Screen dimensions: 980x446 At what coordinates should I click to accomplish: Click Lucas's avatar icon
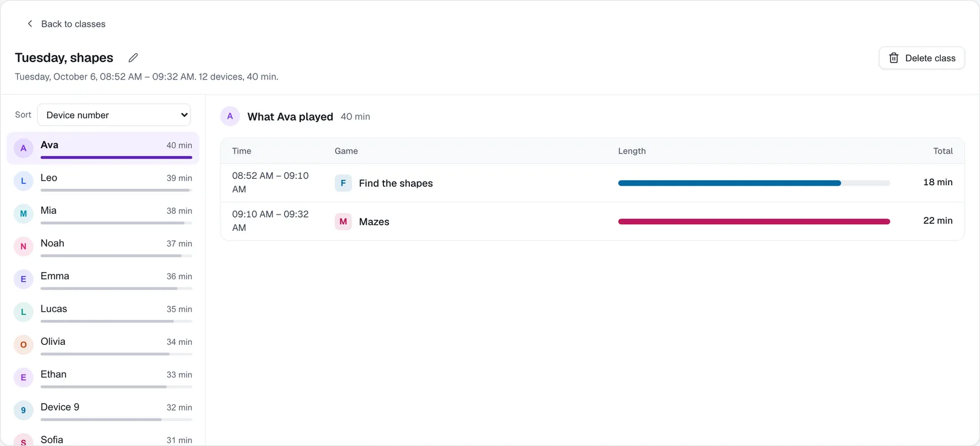coord(23,312)
